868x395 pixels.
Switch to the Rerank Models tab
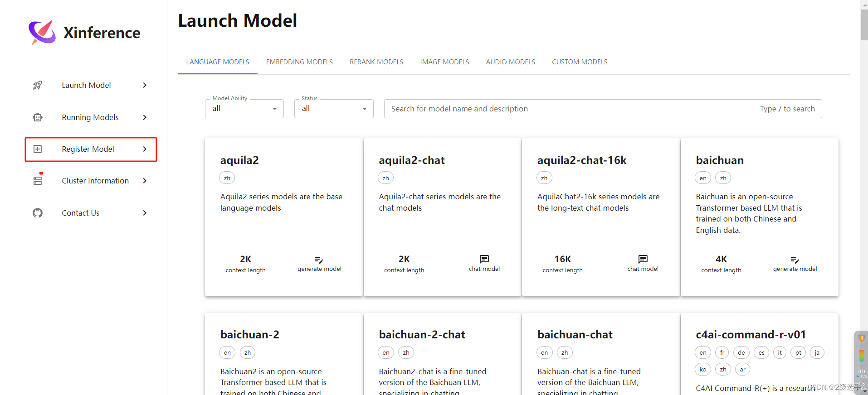[376, 62]
